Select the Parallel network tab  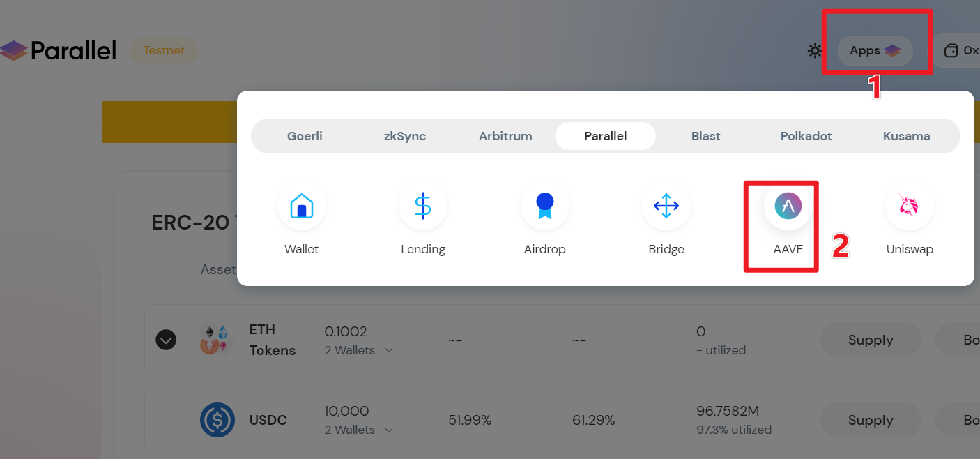tap(606, 136)
